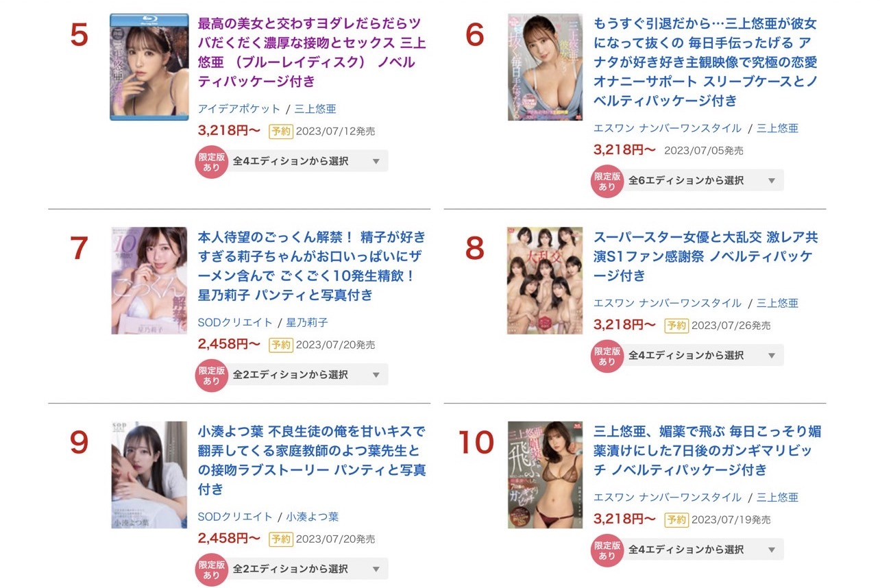880x588 pixels.
Task: Open the アイデアポケット maker link
Action: pyautogui.click(x=239, y=109)
